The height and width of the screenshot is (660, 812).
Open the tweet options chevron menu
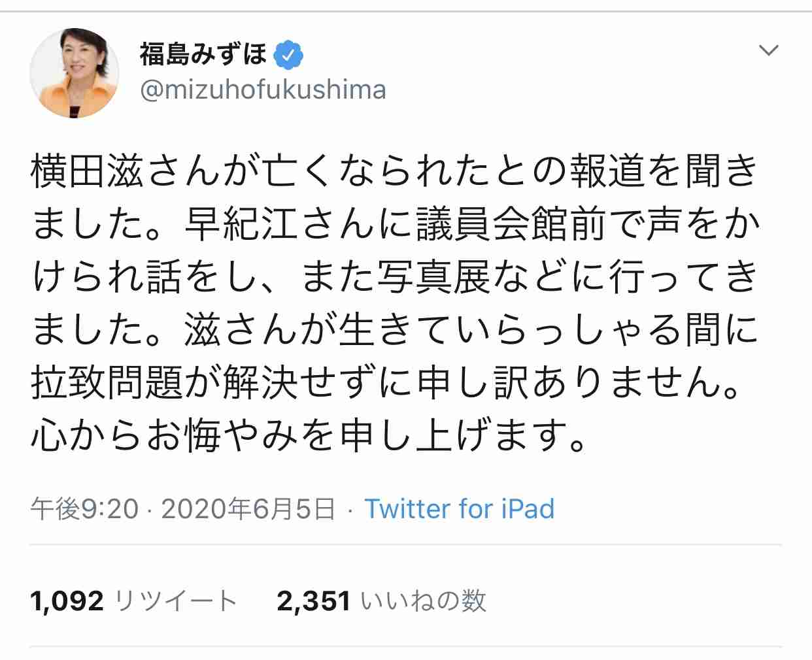pos(769,51)
